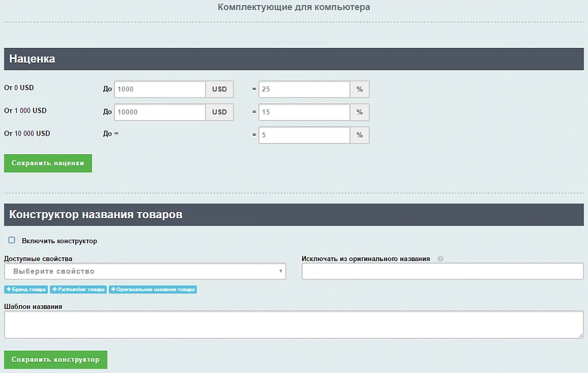Edit the markup percent field showing 25
The height and width of the screenshot is (373, 588).
pos(304,90)
